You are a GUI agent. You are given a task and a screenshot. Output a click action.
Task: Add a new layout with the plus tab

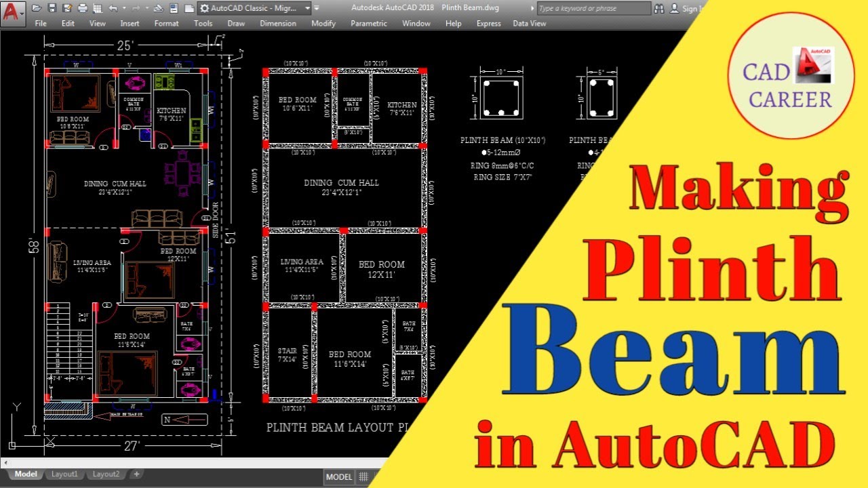pos(136,474)
